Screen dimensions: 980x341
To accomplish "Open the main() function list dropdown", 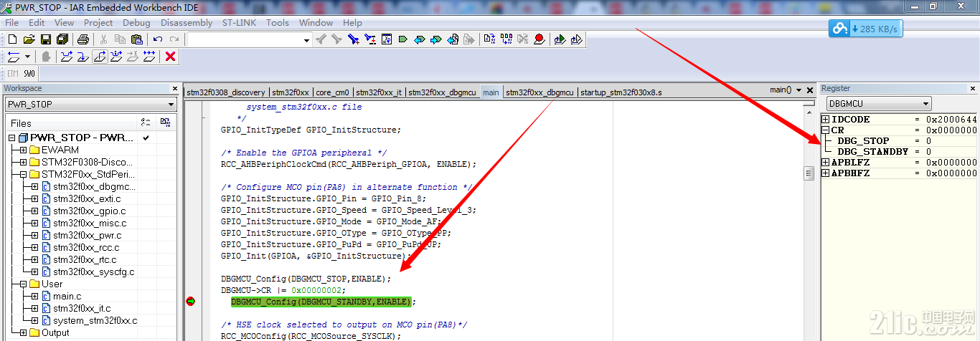I will pos(798,90).
